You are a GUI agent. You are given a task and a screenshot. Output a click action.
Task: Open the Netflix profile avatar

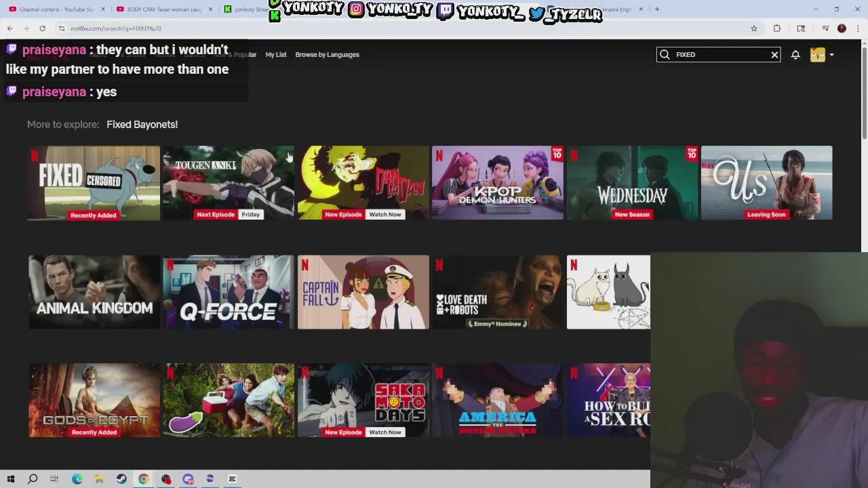[x=818, y=55]
